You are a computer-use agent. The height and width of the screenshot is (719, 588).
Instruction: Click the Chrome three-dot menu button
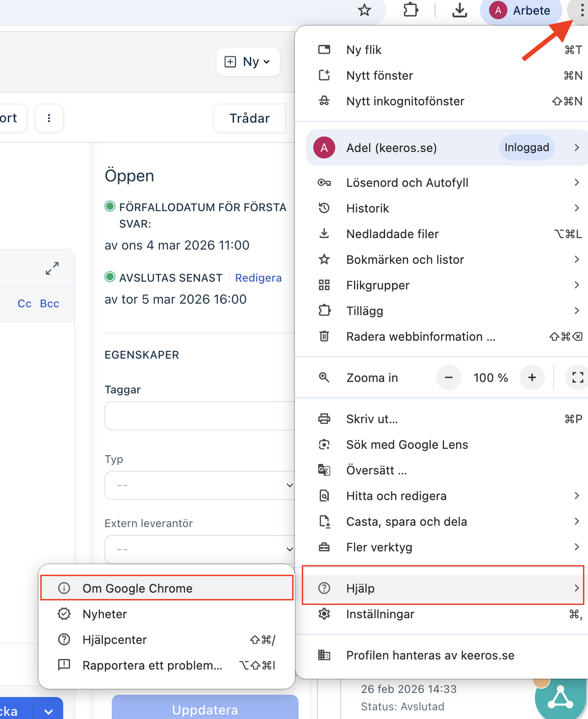[x=581, y=10]
